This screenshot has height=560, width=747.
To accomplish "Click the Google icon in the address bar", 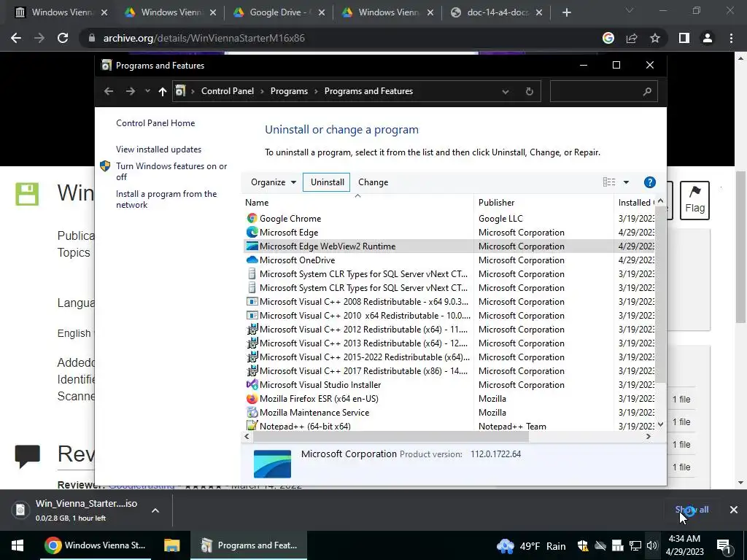I will click(x=608, y=38).
